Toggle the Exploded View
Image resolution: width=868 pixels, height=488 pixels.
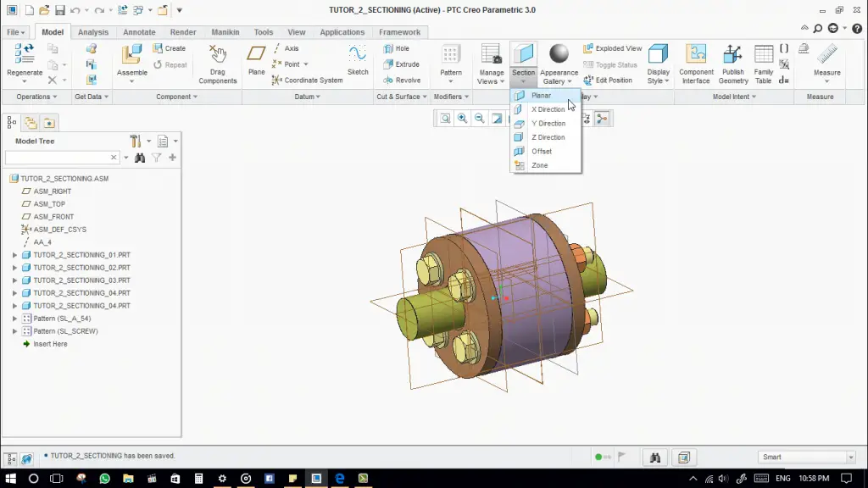pos(613,48)
